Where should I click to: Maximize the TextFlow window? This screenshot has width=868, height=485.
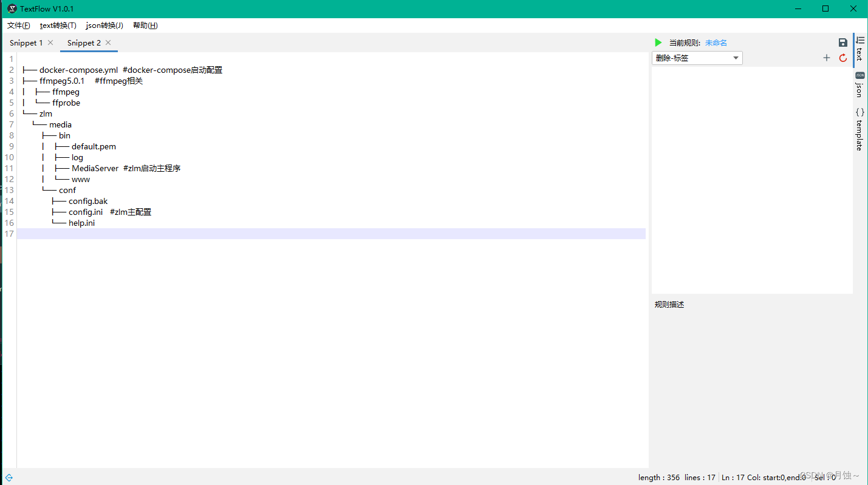pyautogui.click(x=825, y=8)
